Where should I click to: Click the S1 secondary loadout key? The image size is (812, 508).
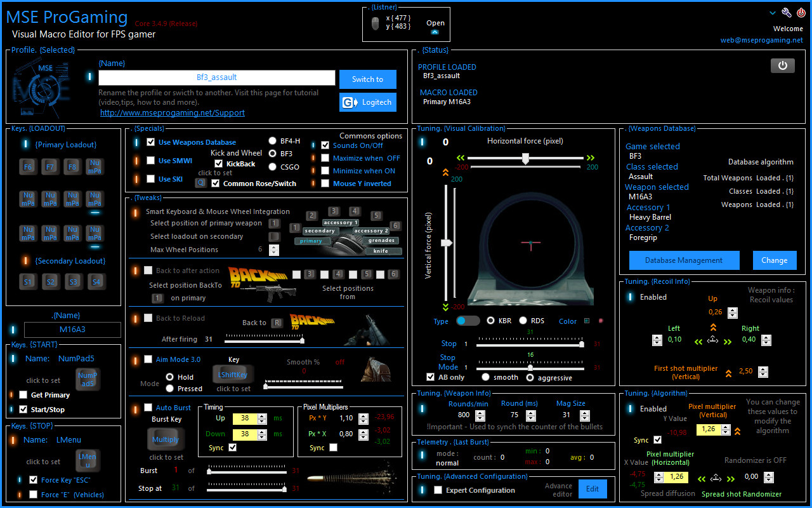(x=28, y=281)
